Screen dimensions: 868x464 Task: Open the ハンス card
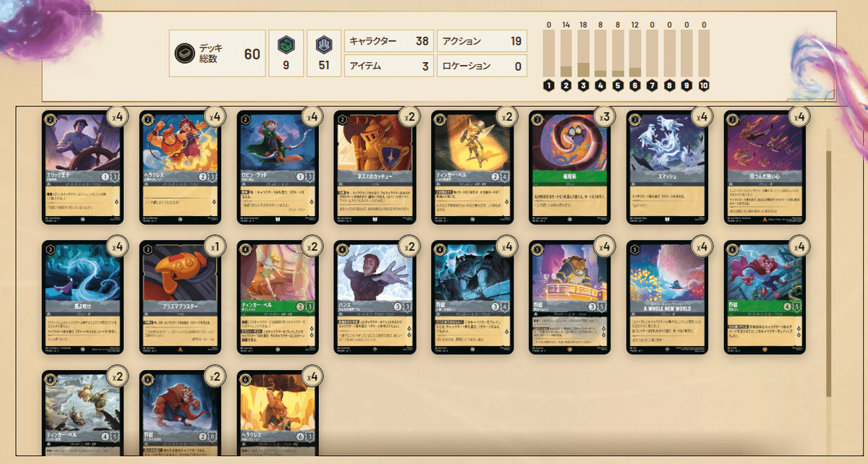(375, 297)
